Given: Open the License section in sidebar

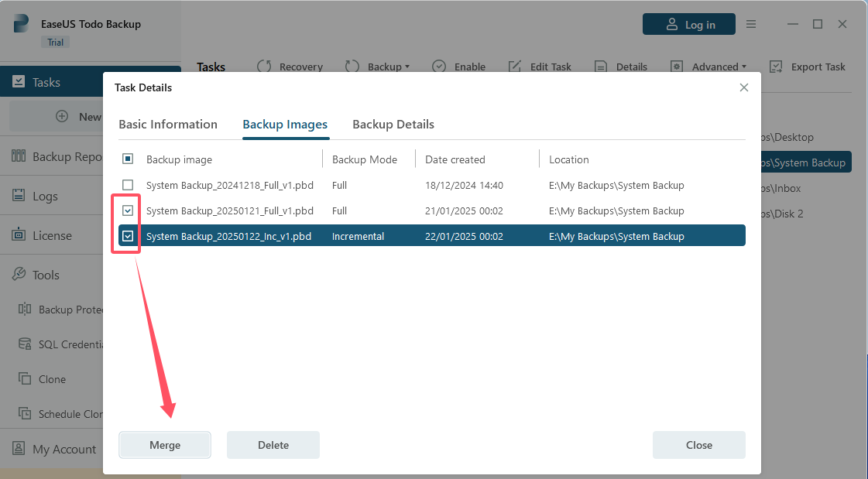Looking at the screenshot, I should [x=51, y=235].
